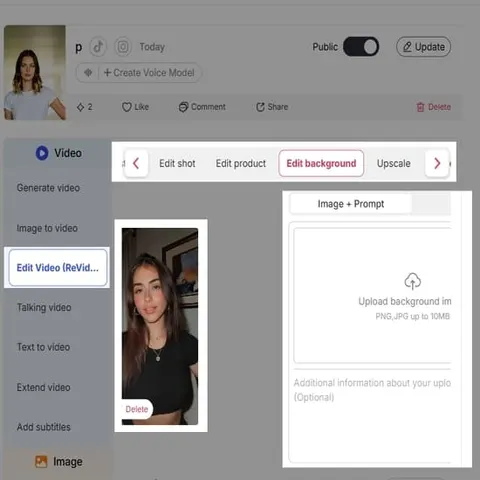Viewport: 480px width, 480px height.
Task: Click the diamond credits icon showing 2
Action: (x=80, y=107)
